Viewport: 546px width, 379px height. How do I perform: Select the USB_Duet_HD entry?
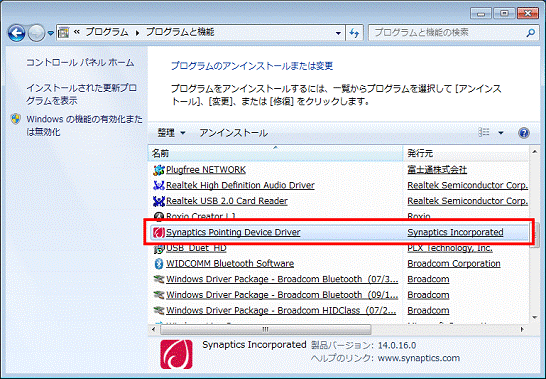click(196, 248)
